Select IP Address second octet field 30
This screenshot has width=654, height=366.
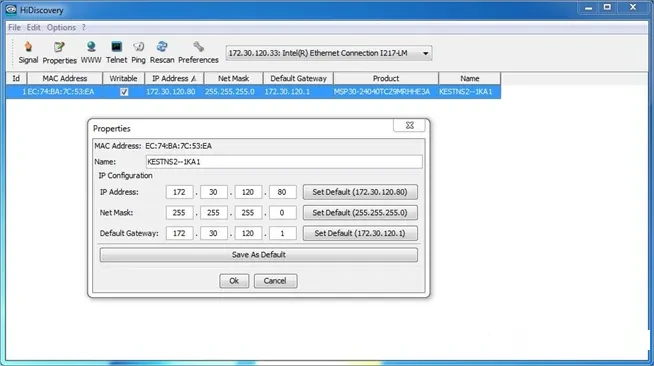click(x=214, y=192)
